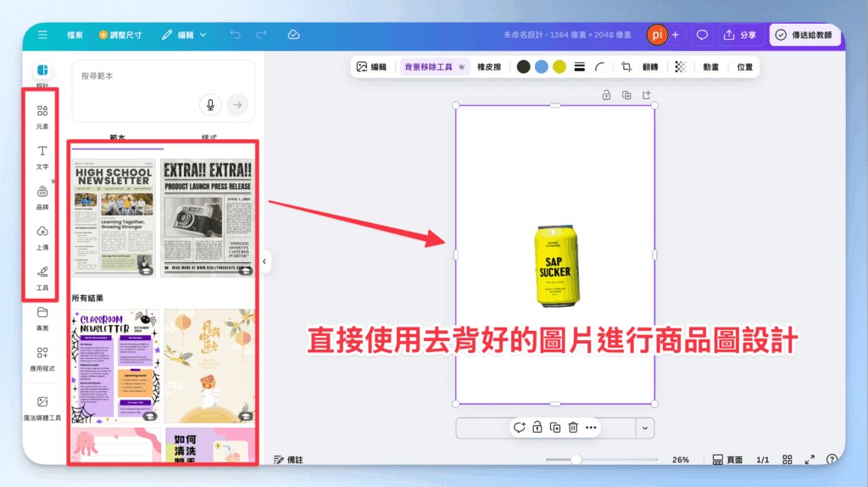Pick the yellow color swatch

(x=559, y=67)
